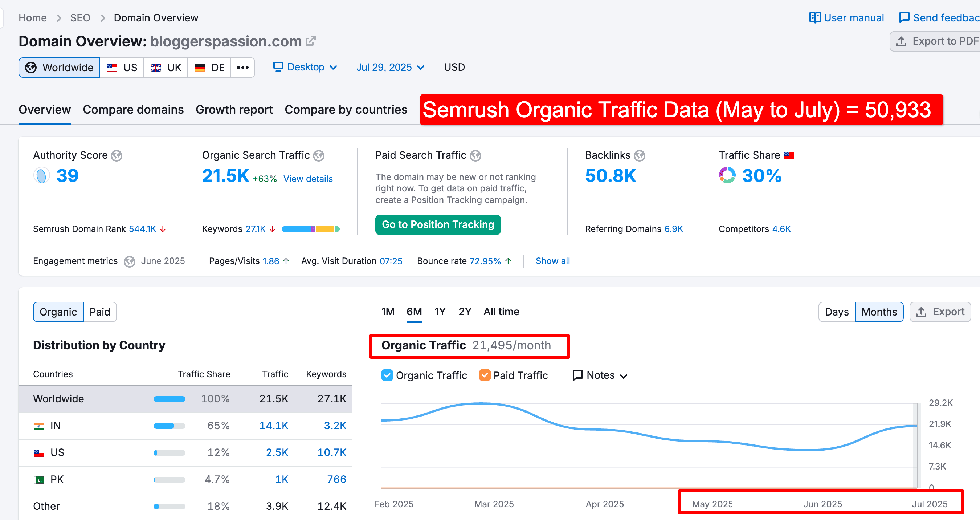This screenshot has width=980, height=520.
Task: Open external link icon next to bloggerspassion.com
Action: (x=311, y=41)
